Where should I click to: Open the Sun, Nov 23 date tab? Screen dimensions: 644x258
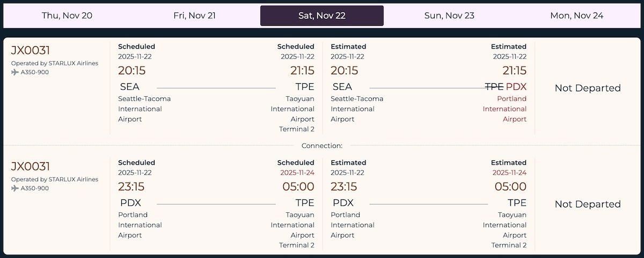[449, 16]
